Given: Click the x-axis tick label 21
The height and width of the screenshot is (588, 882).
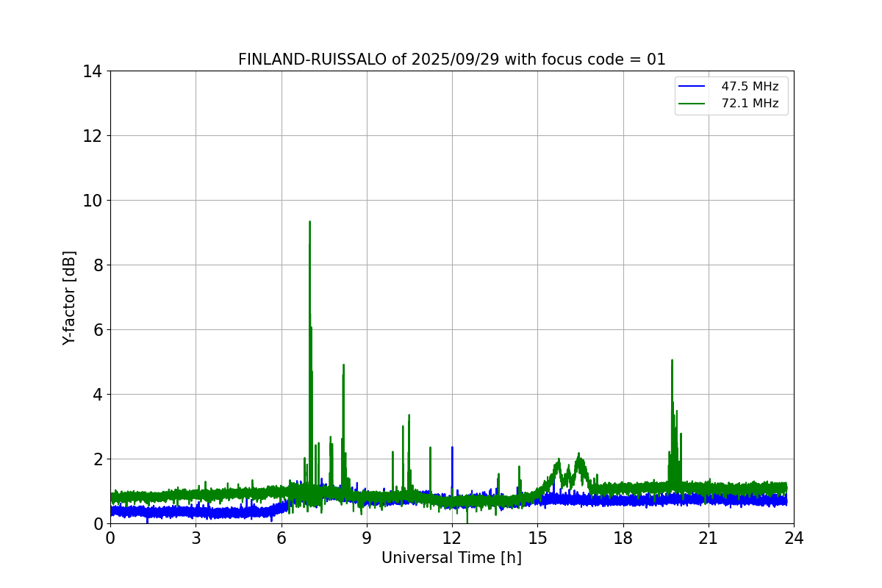Looking at the screenshot, I should coord(709,538).
